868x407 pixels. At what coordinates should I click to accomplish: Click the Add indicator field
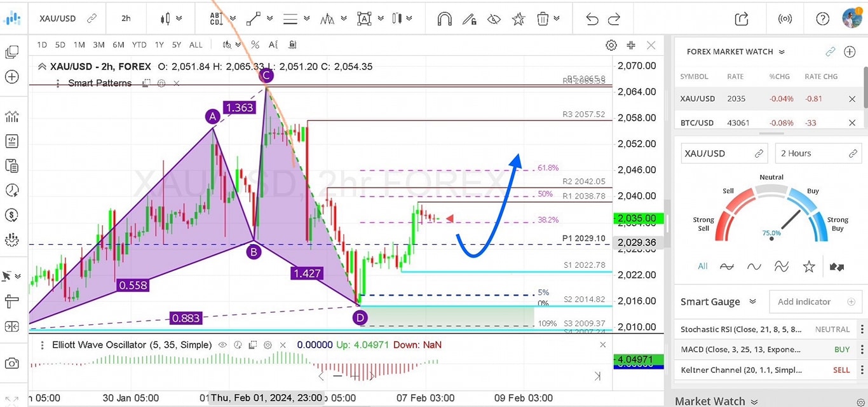pos(816,301)
